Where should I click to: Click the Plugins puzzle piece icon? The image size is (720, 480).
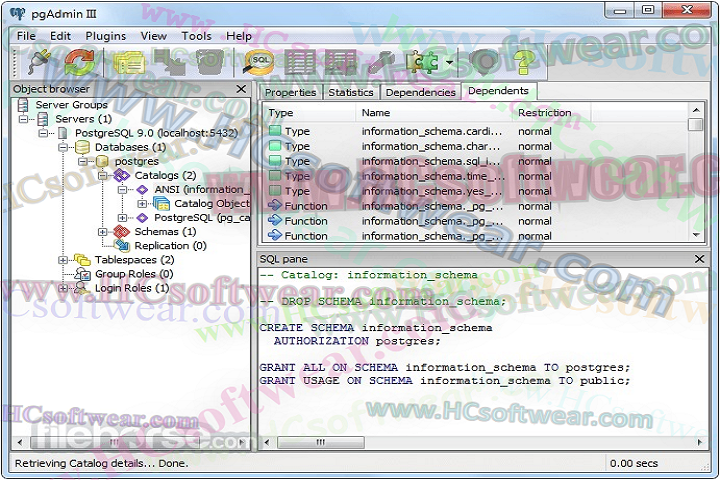point(422,62)
